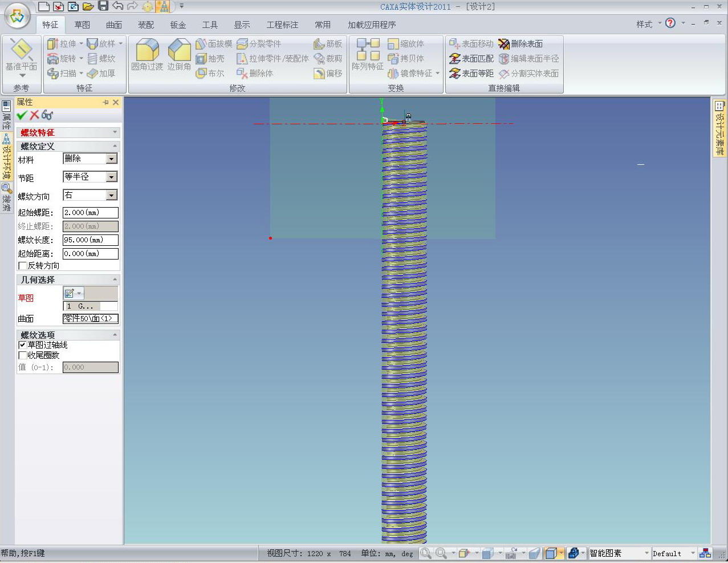Collapse the 螺纹选项 section

click(115, 335)
